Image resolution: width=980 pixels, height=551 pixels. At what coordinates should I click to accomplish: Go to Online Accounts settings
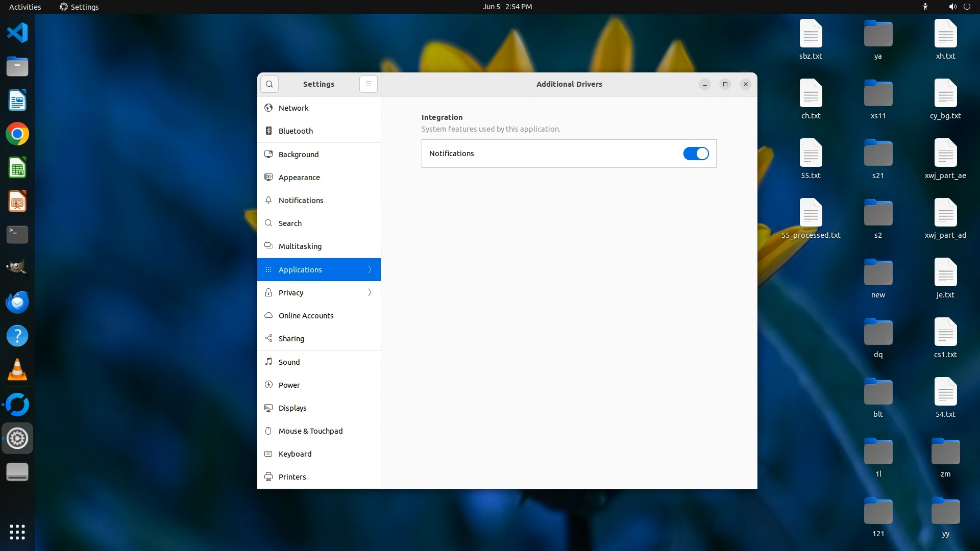[x=306, y=316]
